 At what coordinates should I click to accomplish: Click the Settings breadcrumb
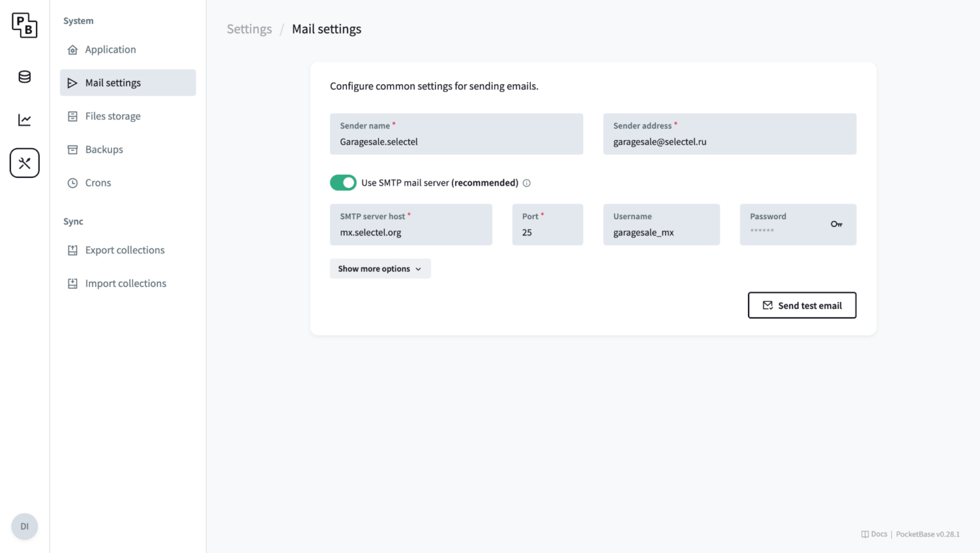pos(249,29)
